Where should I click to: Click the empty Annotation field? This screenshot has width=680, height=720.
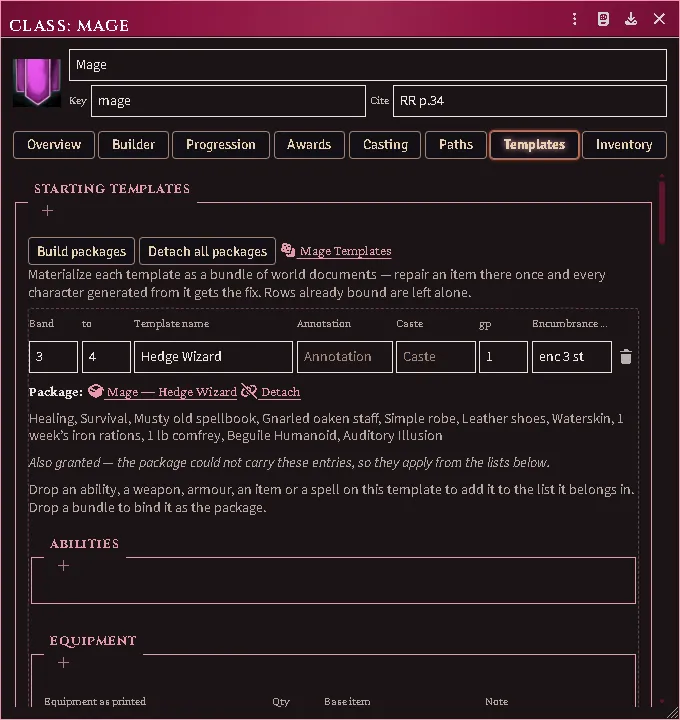pyautogui.click(x=345, y=357)
